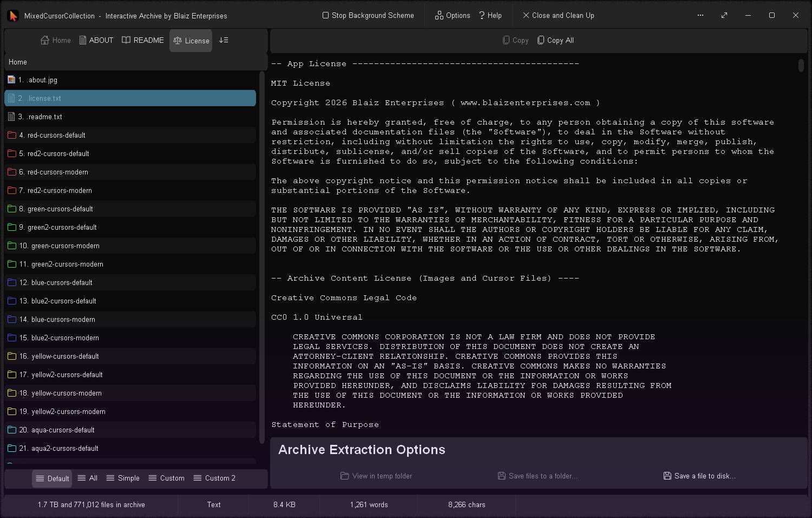Click the 'CC0 1.0 Universal' line
Viewport: 812px width, 518px height.
tap(317, 318)
